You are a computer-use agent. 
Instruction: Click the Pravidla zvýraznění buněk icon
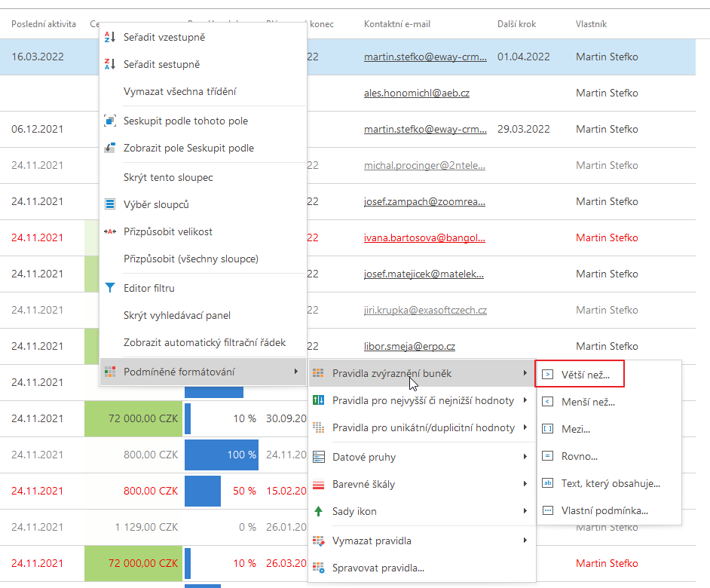(318, 373)
